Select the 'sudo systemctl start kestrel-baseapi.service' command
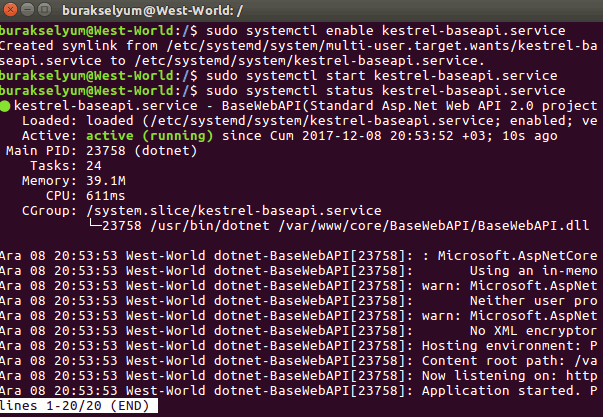The height and width of the screenshot is (417, 603). click(381, 75)
